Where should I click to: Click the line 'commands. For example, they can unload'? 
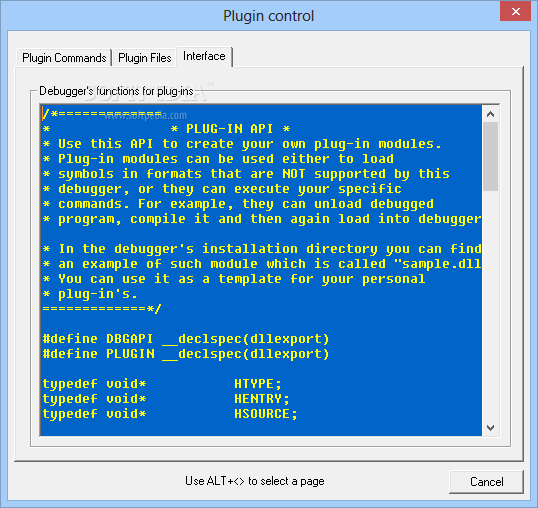click(x=238, y=204)
